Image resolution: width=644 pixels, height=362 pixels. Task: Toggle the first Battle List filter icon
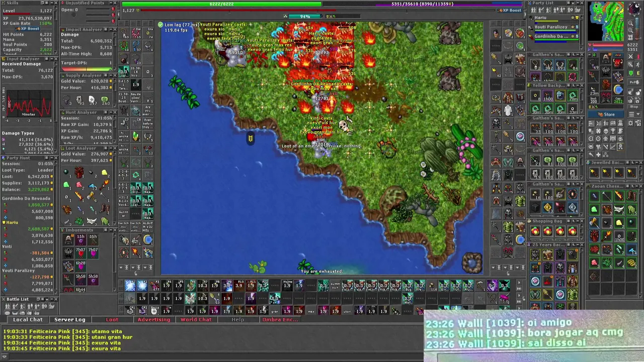pos(7,306)
